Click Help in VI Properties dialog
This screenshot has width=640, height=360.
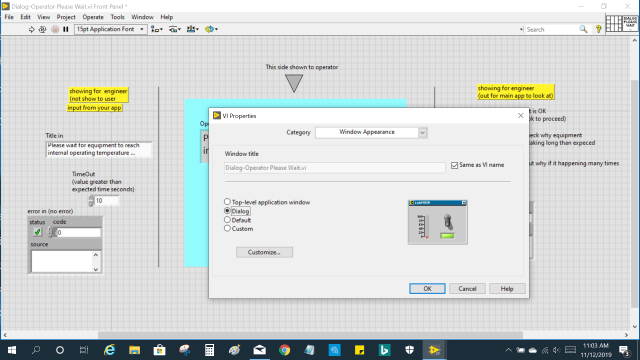click(507, 289)
